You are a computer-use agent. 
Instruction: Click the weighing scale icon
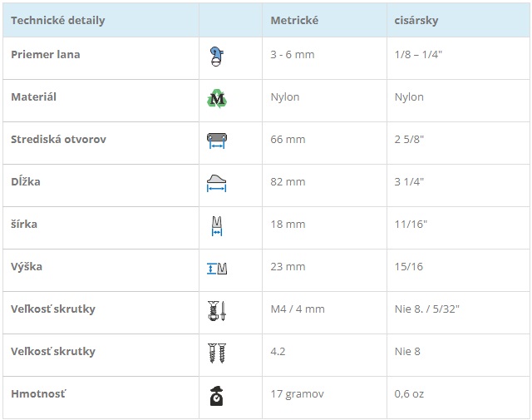pos(217,396)
